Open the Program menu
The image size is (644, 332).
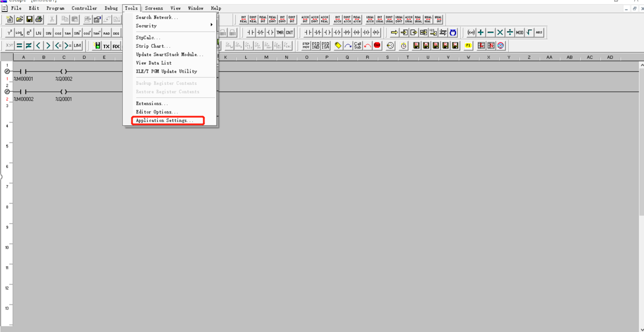tap(55, 8)
